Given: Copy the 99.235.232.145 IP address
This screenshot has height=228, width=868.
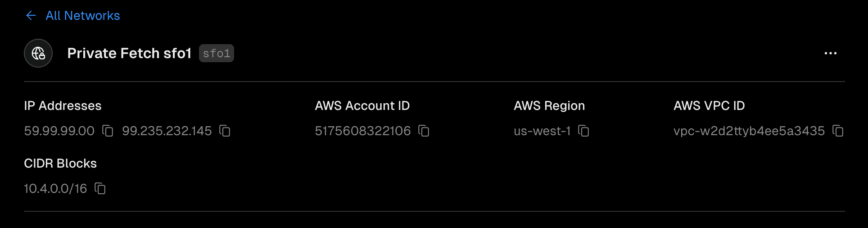Looking at the screenshot, I should 225,131.
